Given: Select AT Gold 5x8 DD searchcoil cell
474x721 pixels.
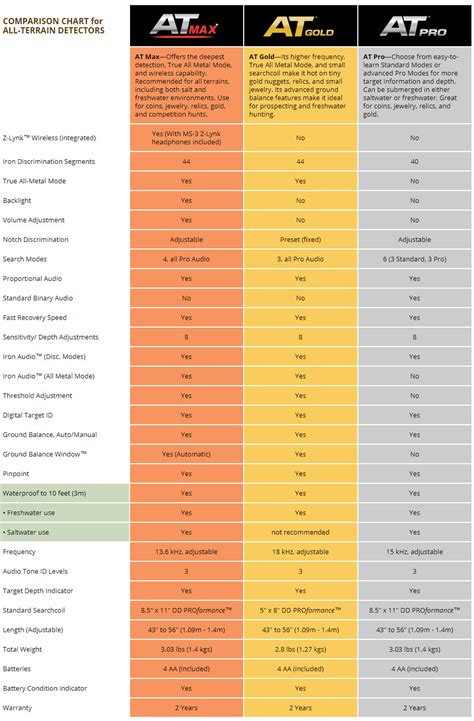Looking at the screenshot, I should (x=300, y=610).
